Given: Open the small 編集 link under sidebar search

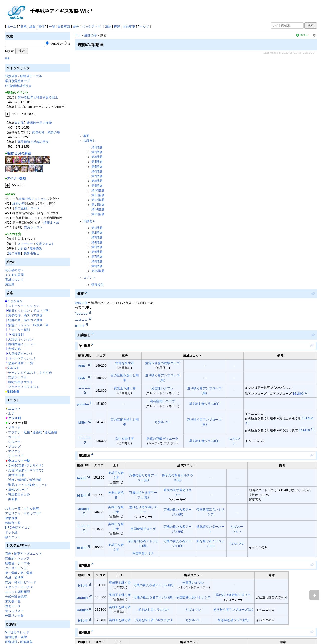Looking at the screenshot, I should (x=7, y=58).
